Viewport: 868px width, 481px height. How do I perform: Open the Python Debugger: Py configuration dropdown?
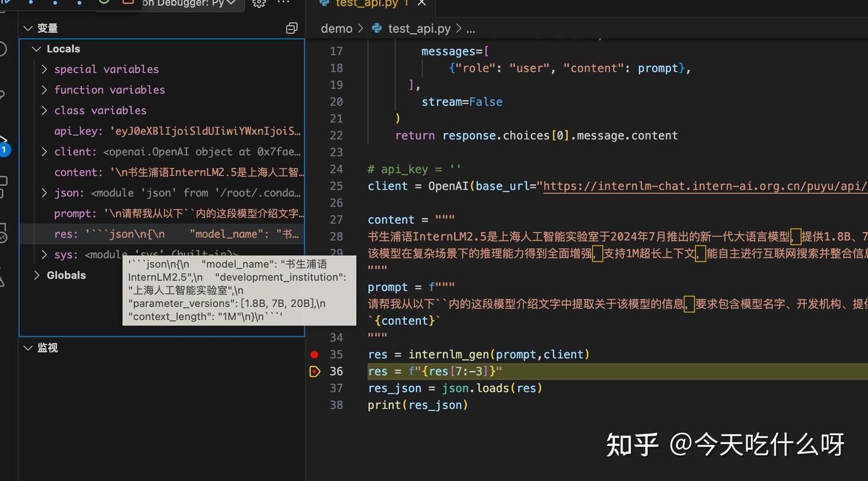[193, 4]
